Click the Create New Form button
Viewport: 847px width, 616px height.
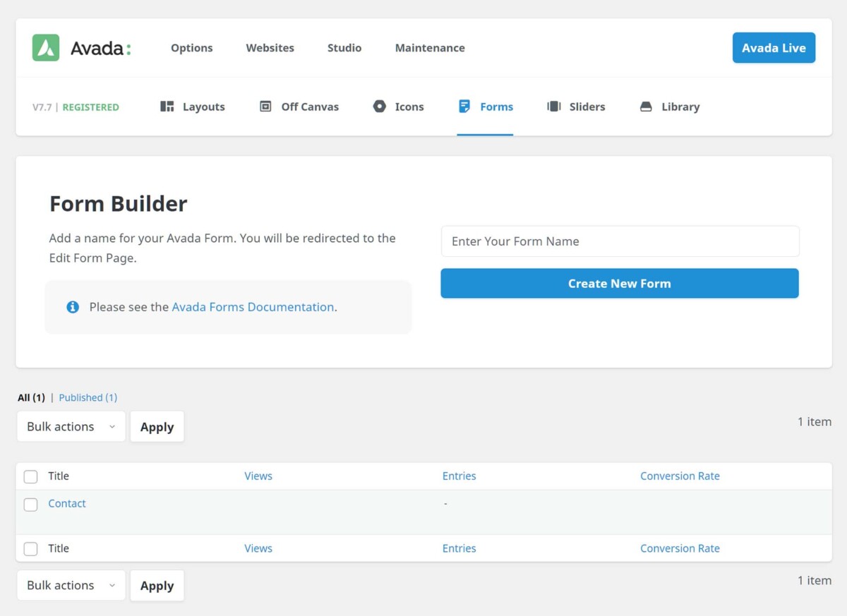point(619,283)
